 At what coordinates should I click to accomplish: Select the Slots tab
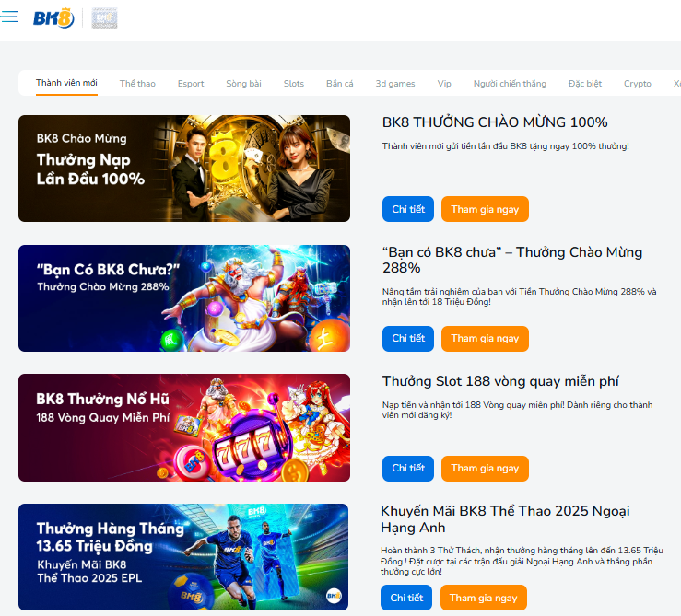coord(294,84)
